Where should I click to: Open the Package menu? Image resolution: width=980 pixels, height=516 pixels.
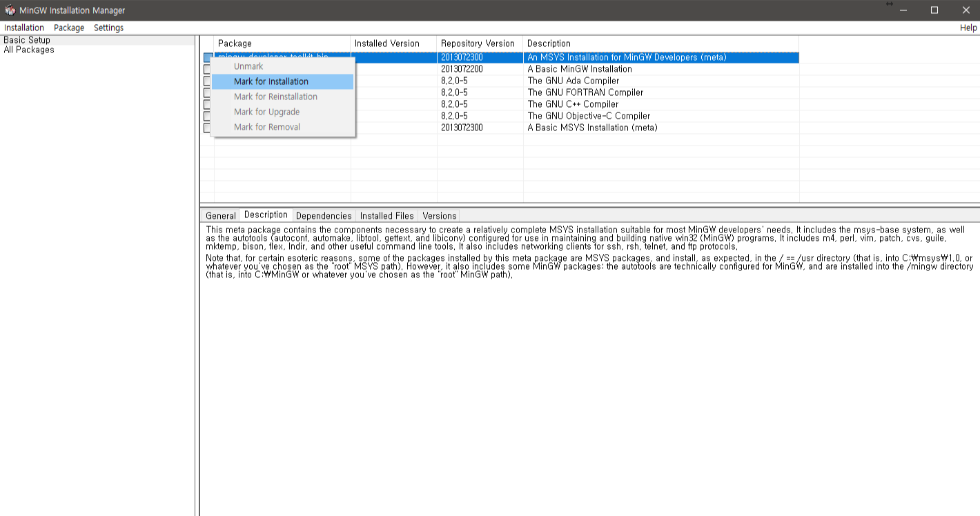(69, 28)
